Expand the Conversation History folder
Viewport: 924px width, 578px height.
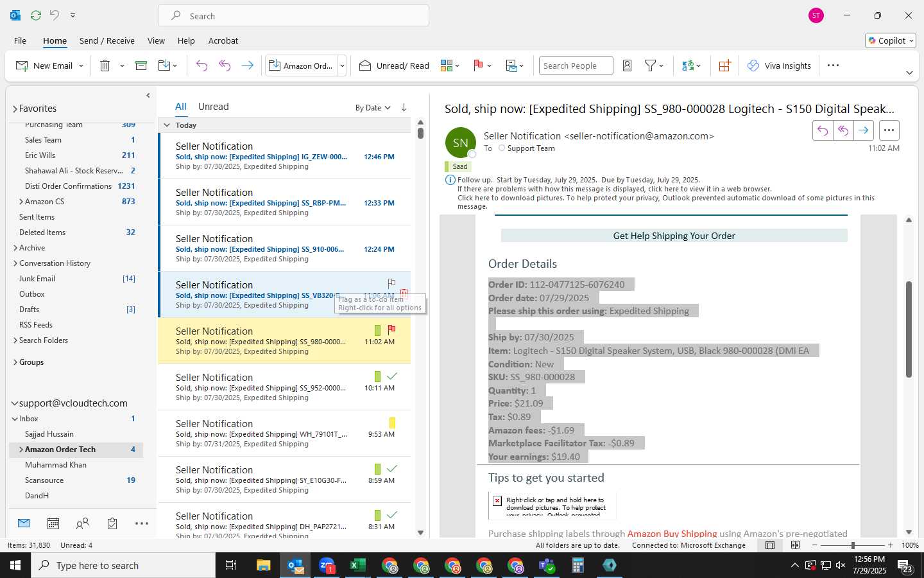click(x=15, y=263)
